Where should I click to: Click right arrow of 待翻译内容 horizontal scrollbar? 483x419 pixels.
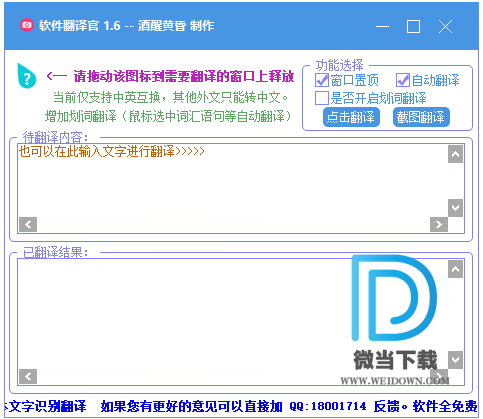tap(439, 225)
